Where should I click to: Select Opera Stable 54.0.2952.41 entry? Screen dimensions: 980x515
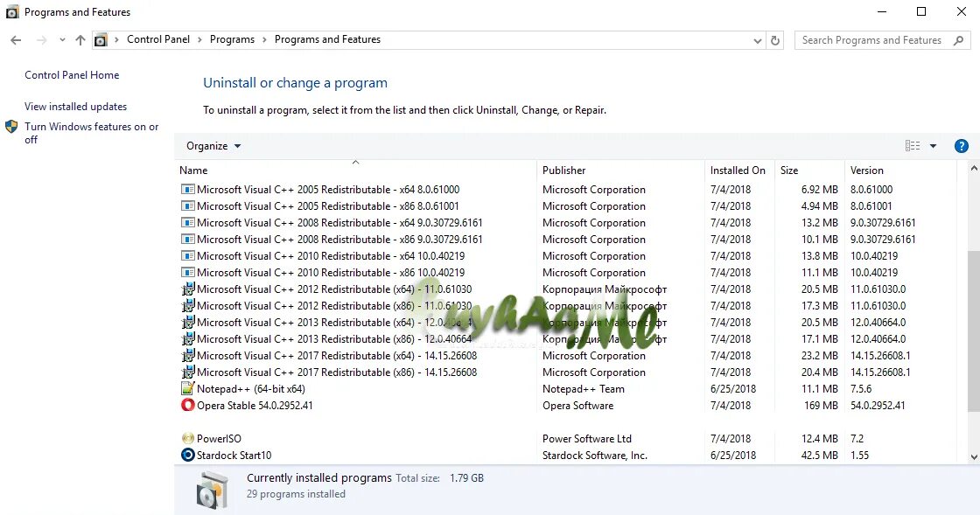(255, 406)
